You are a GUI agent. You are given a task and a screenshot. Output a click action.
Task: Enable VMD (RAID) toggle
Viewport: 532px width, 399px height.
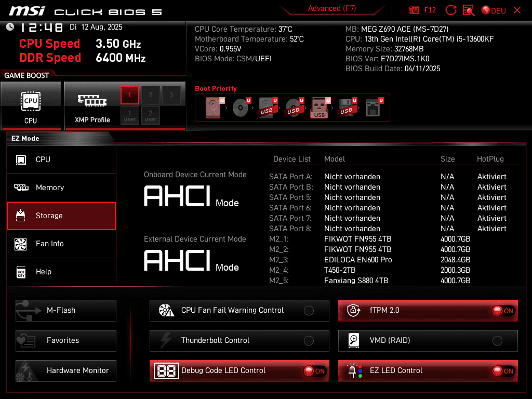497,341
